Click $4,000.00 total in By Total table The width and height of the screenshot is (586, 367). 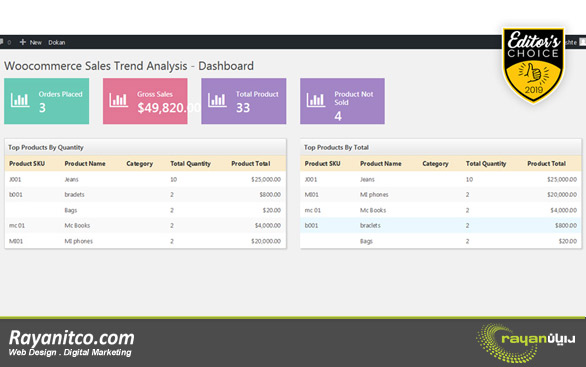point(564,210)
